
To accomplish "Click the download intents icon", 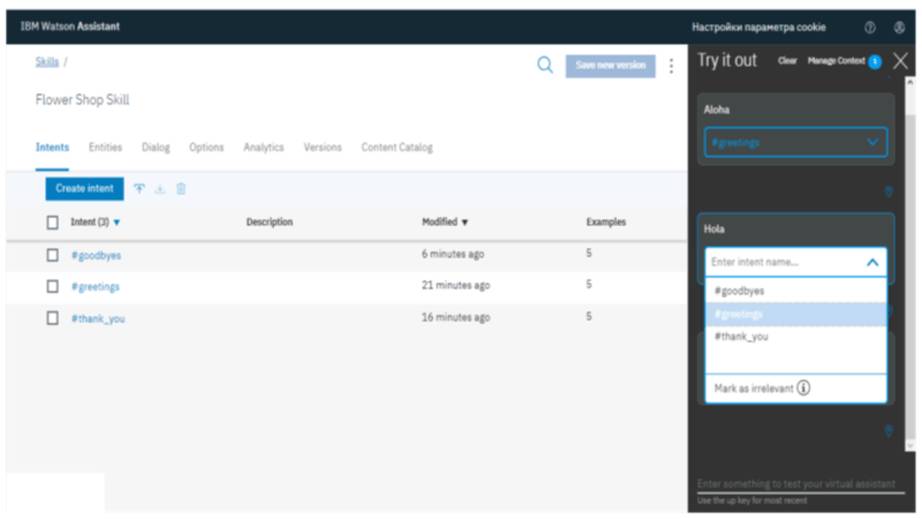I will coord(159,189).
